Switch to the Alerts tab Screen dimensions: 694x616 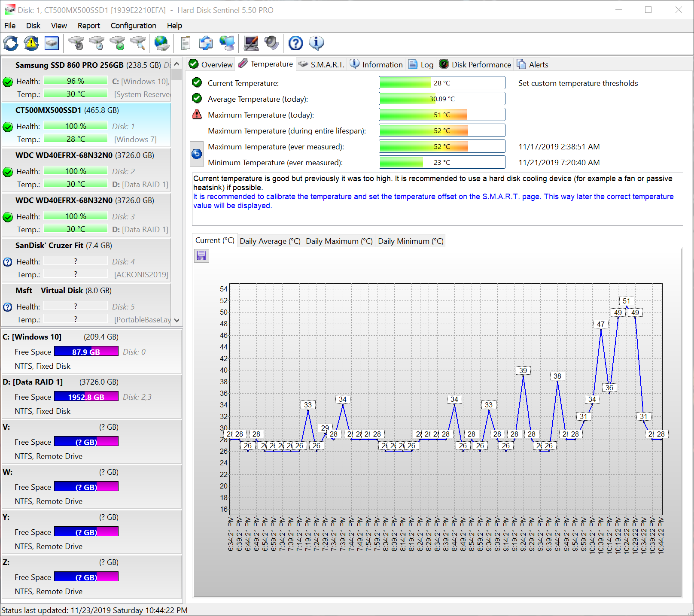(533, 64)
